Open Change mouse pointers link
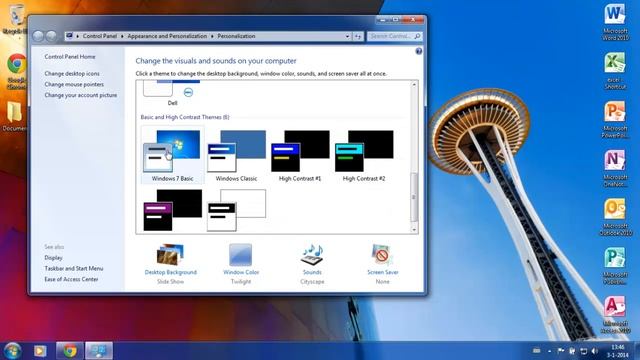The image size is (640, 360). click(x=74, y=84)
